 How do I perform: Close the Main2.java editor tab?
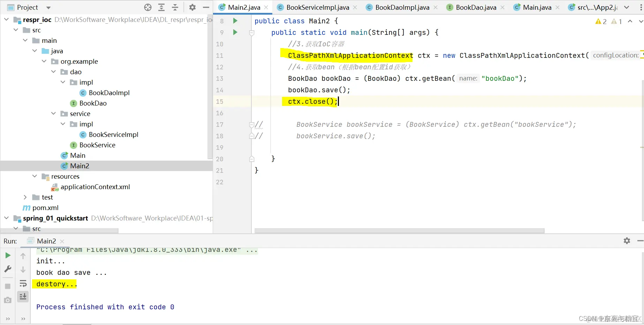pos(266,7)
